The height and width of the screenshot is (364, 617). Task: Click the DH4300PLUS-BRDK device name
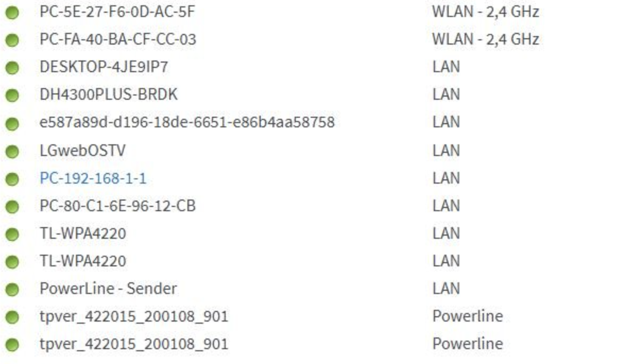pos(109,94)
